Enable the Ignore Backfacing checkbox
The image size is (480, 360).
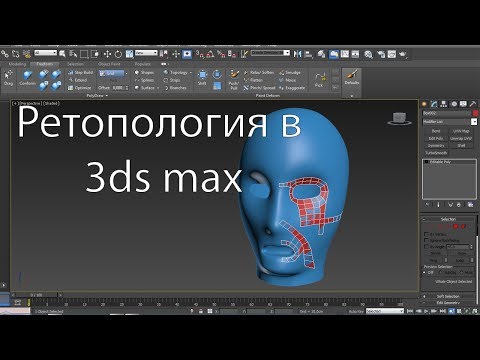[426, 240]
